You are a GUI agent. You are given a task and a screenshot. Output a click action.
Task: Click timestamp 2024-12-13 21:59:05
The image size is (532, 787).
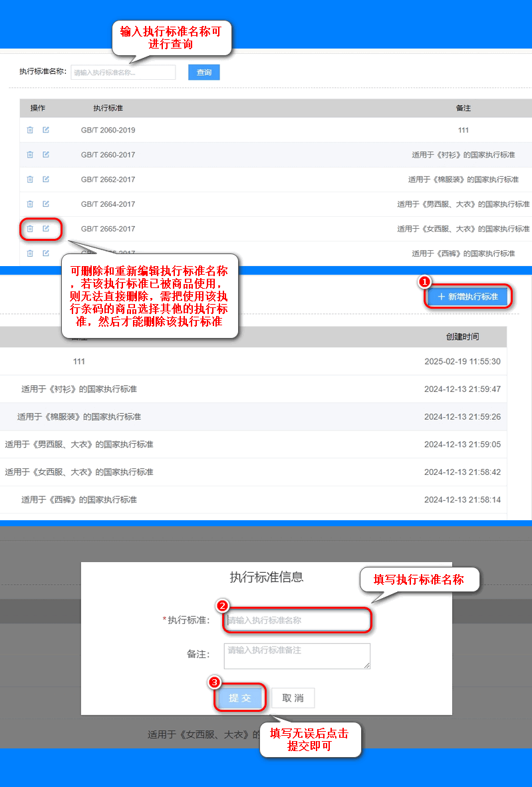click(x=462, y=444)
